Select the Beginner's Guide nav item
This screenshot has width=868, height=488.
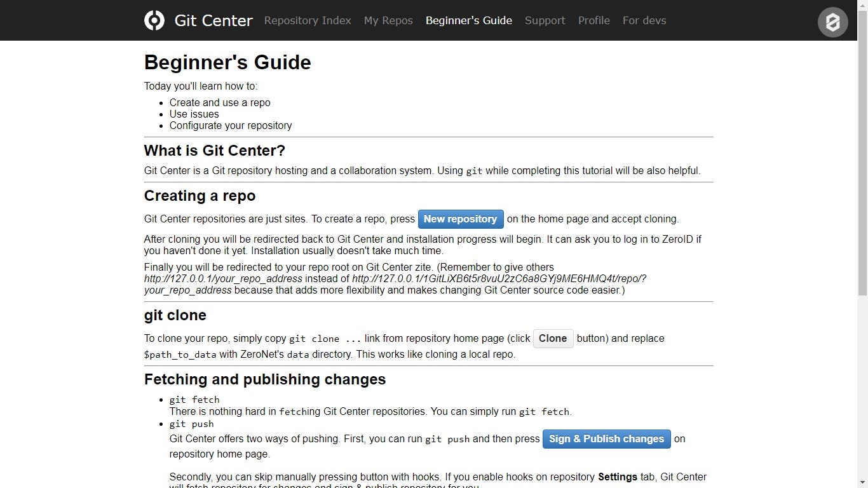(468, 20)
